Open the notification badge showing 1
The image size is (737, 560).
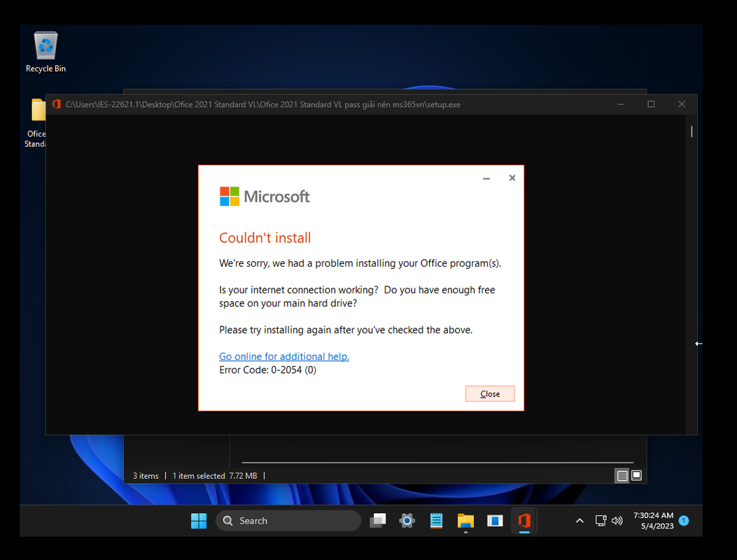tap(684, 521)
